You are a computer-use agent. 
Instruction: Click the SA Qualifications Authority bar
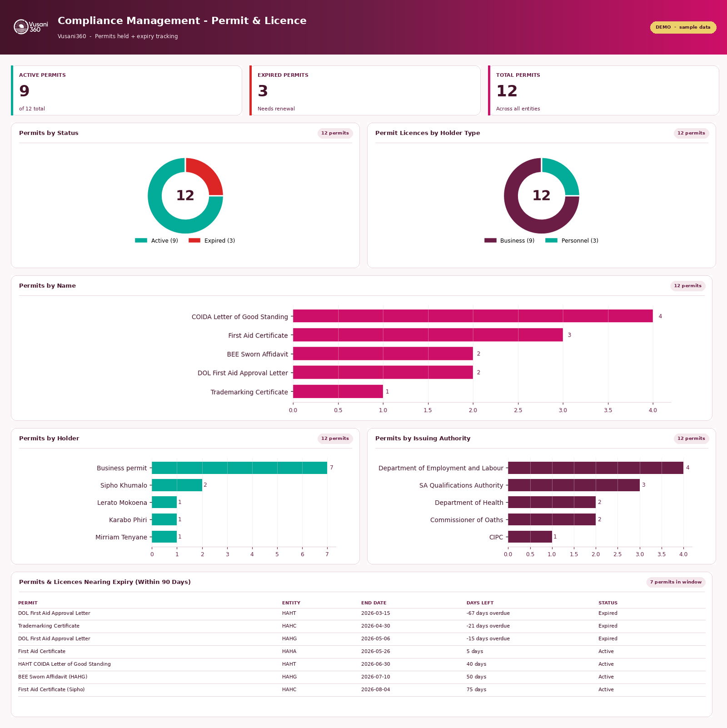coord(574,485)
